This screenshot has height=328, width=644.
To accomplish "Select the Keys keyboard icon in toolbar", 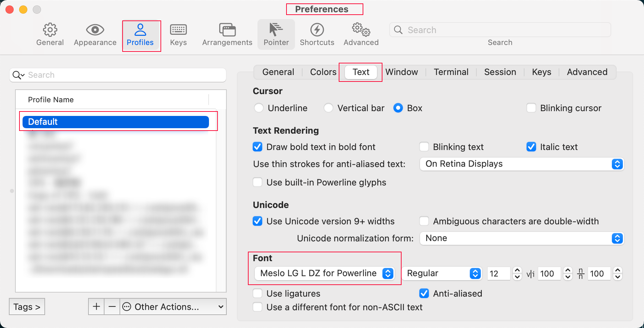I will tap(178, 30).
